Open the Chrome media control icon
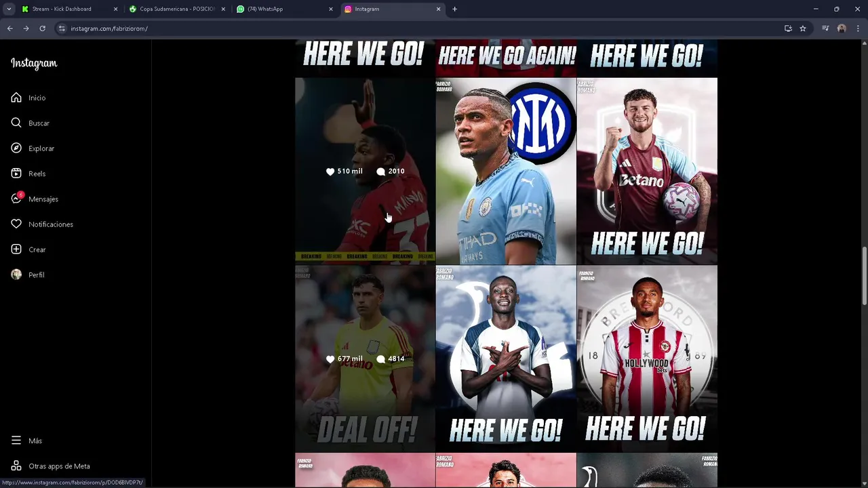The image size is (868, 488). (825, 28)
